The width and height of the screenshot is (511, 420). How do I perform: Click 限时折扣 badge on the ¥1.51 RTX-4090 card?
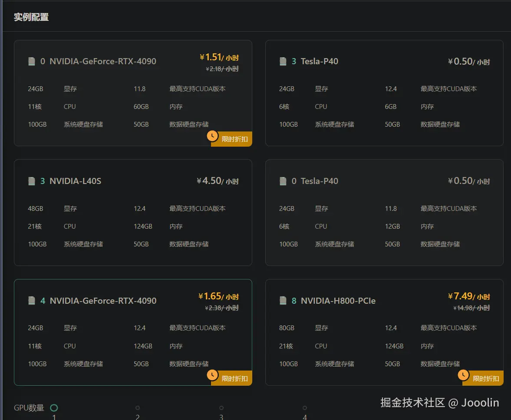[x=231, y=139]
